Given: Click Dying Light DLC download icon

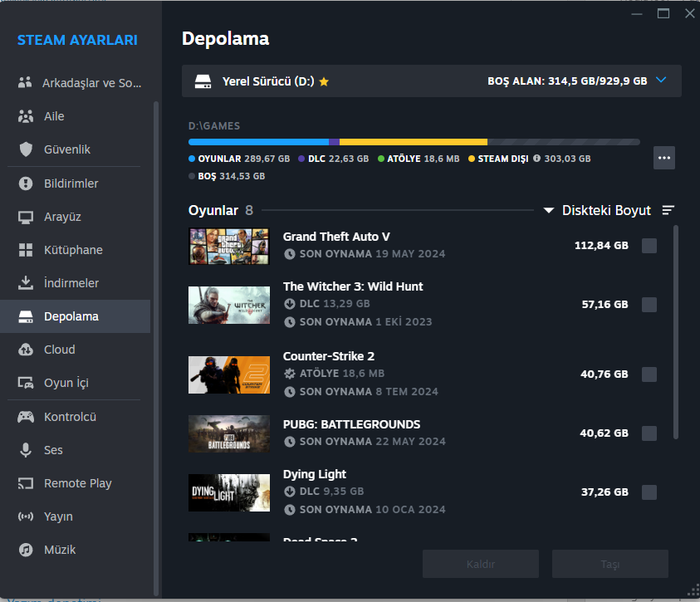Looking at the screenshot, I should click(290, 492).
